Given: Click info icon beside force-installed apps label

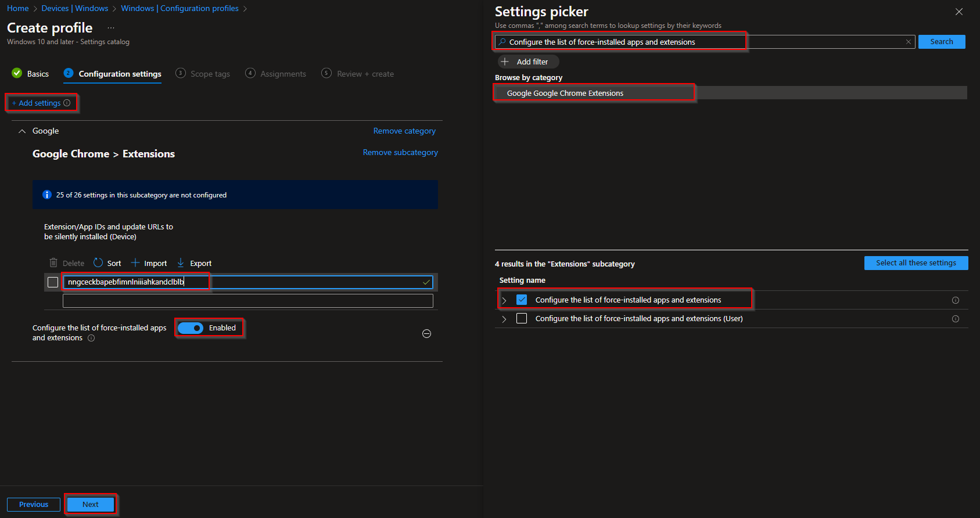Looking at the screenshot, I should coord(91,338).
